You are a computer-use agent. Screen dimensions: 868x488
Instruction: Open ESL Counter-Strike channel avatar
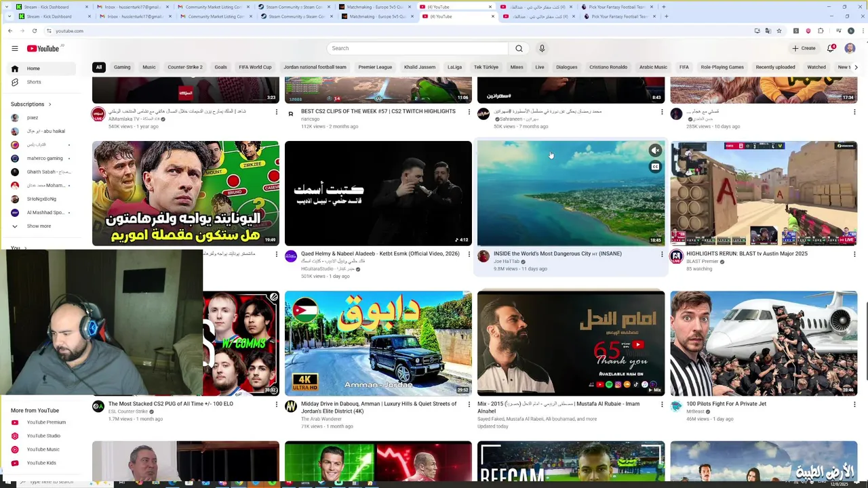[98, 406]
